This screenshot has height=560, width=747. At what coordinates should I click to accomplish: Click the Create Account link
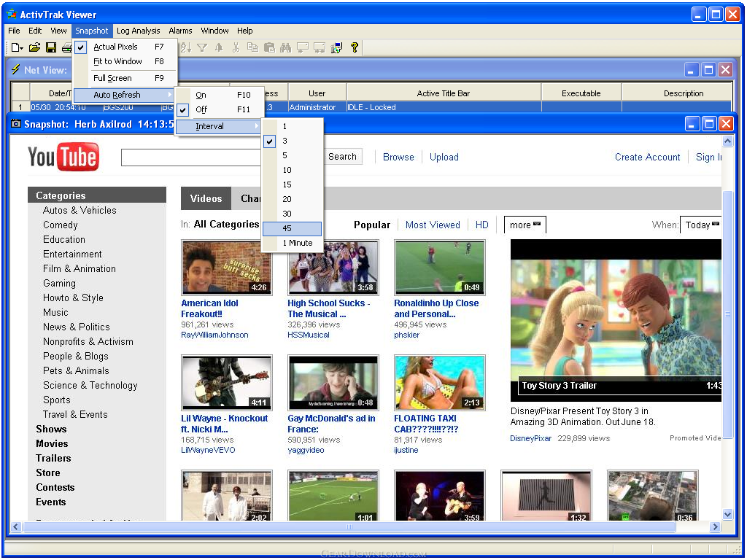point(648,157)
